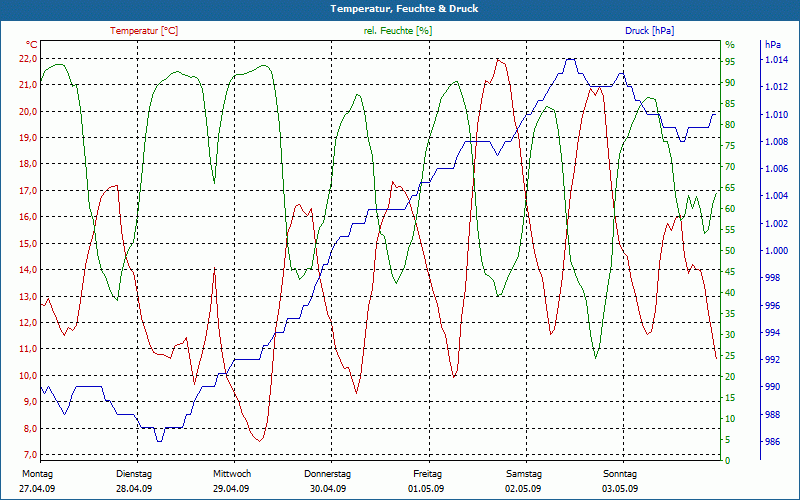Click the '25' humidity axis value
This screenshot has width=800, height=500.
point(730,356)
